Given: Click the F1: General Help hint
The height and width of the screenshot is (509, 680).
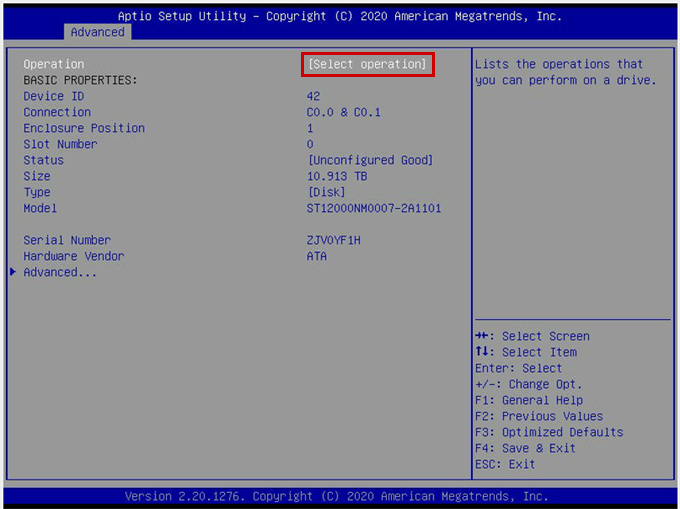Looking at the screenshot, I should pos(529,400).
